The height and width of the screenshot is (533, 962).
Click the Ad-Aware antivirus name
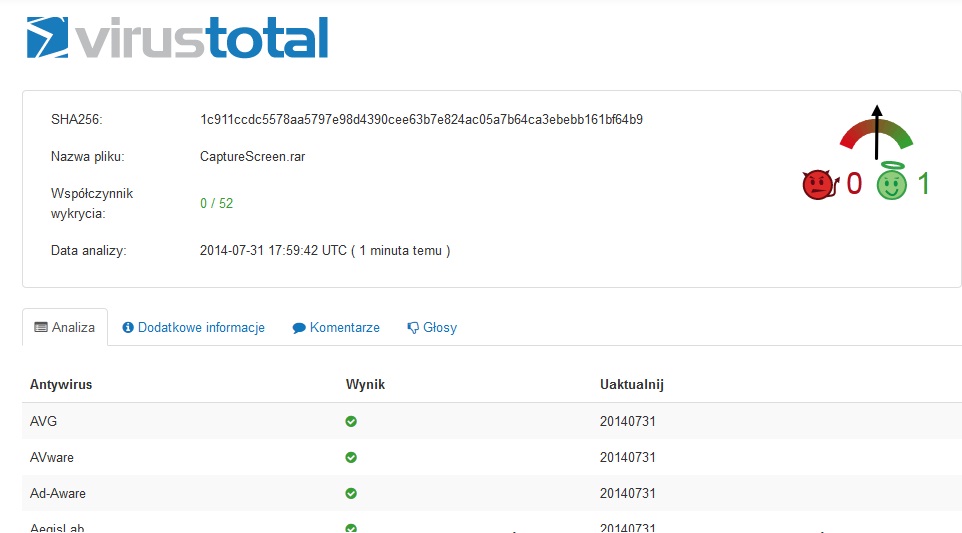[x=58, y=494]
